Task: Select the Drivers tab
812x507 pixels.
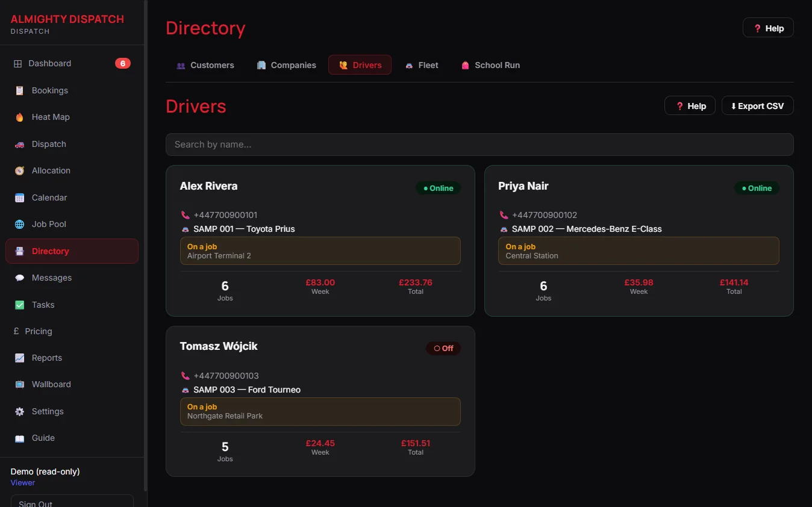Action: (x=360, y=65)
